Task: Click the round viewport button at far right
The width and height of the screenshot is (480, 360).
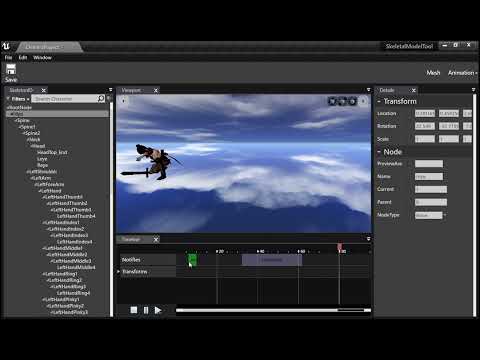Action: click(x=363, y=101)
